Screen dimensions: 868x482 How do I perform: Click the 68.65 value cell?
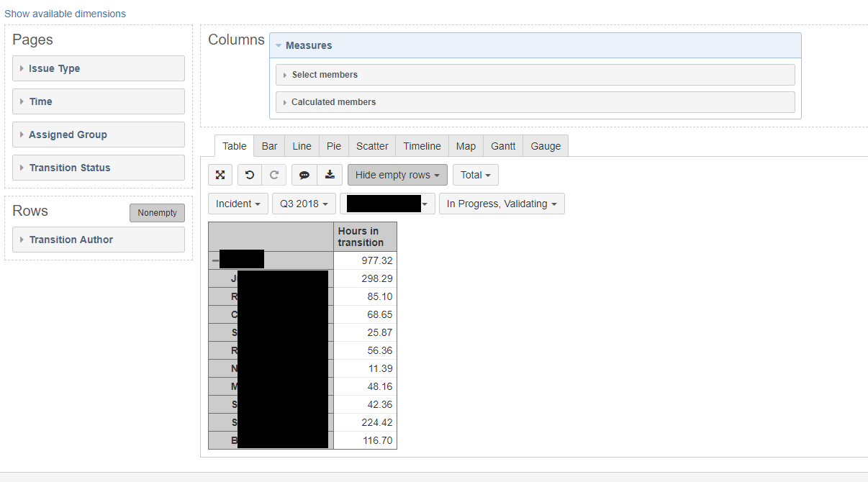click(x=365, y=314)
